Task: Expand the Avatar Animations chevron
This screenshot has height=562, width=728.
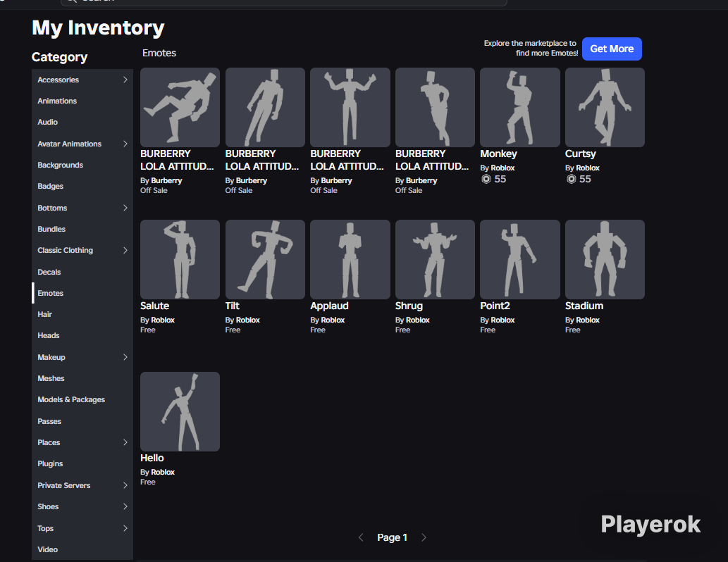Action: click(125, 144)
